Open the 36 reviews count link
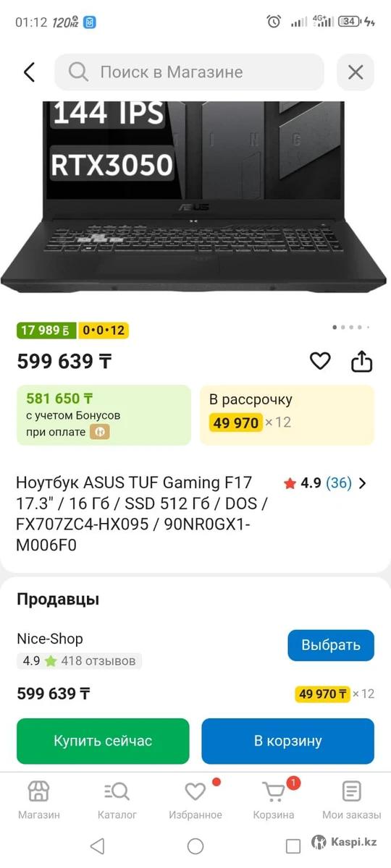391x868 pixels. point(339,483)
